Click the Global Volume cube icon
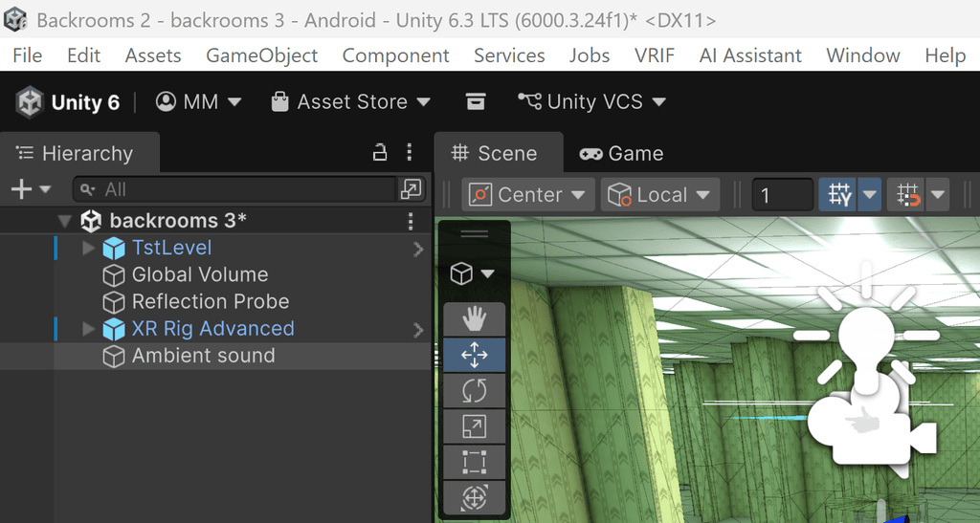 (114, 275)
